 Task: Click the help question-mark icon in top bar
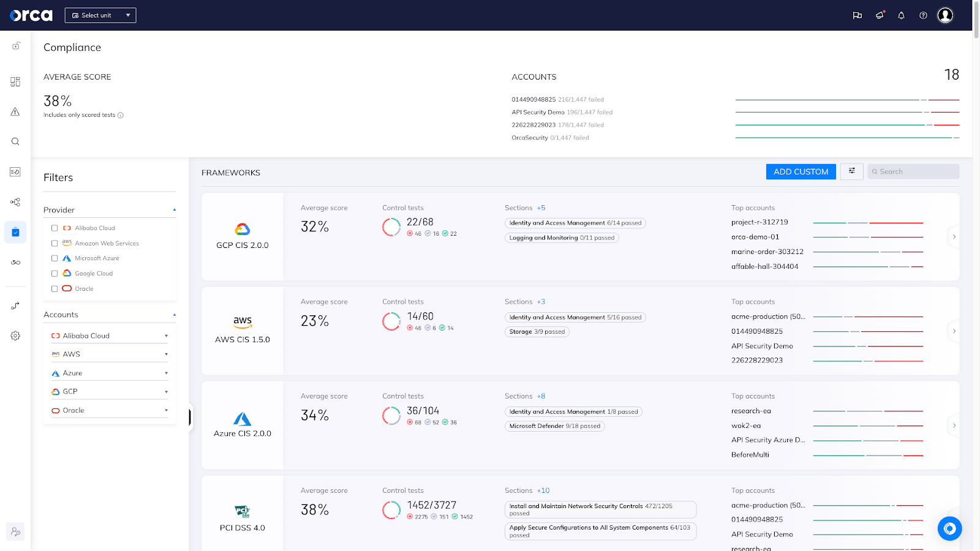tap(923, 15)
